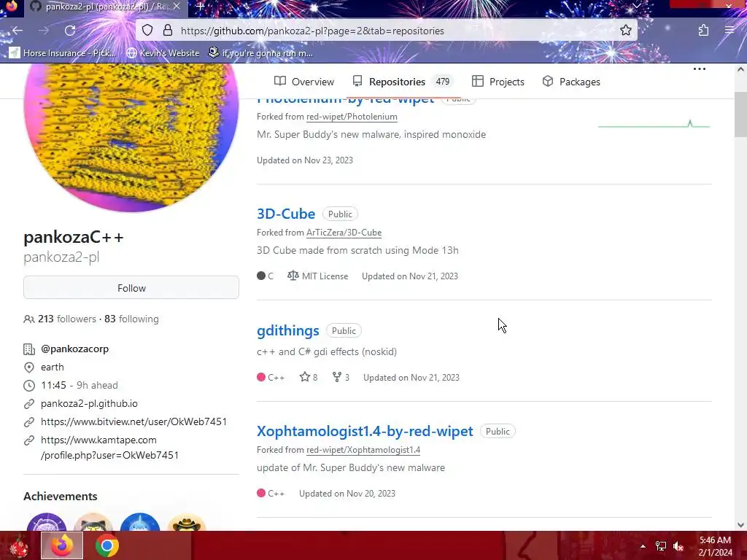Click the Photolenium activity sparkline graph
Screen dimensions: 747x560
[x=654, y=125]
